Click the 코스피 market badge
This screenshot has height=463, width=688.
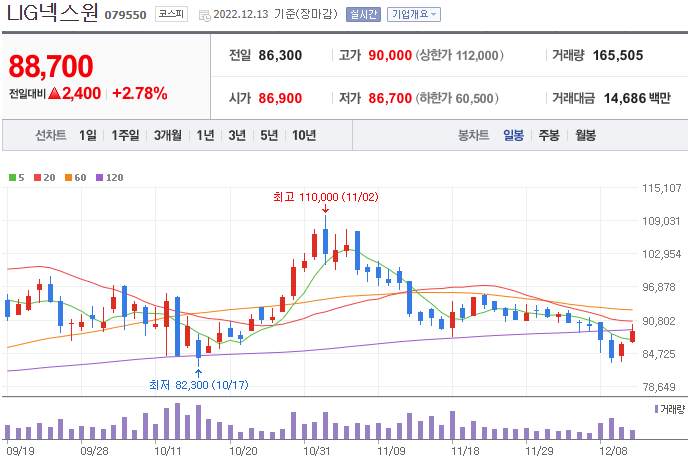click(171, 14)
